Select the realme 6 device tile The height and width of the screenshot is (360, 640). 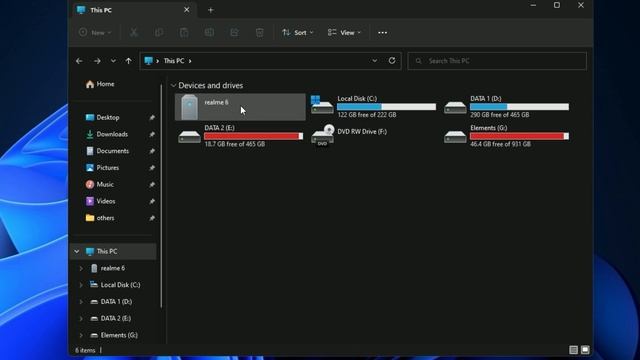pyautogui.click(x=240, y=107)
